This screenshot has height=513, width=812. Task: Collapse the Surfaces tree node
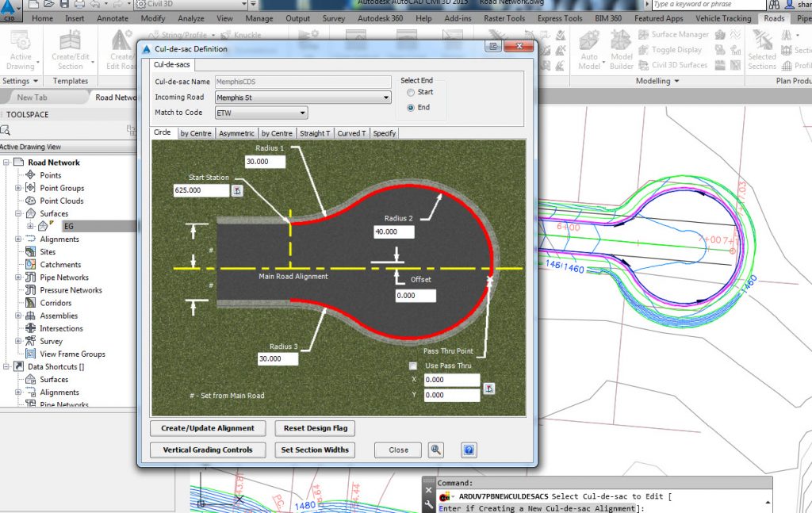pyautogui.click(x=18, y=213)
